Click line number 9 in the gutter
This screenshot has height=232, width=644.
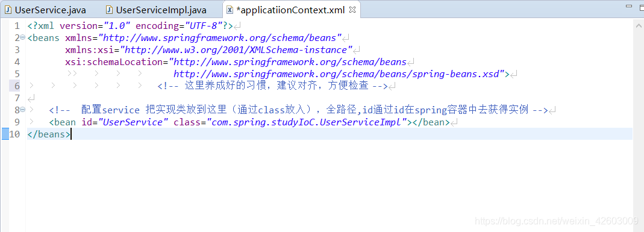click(x=17, y=122)
